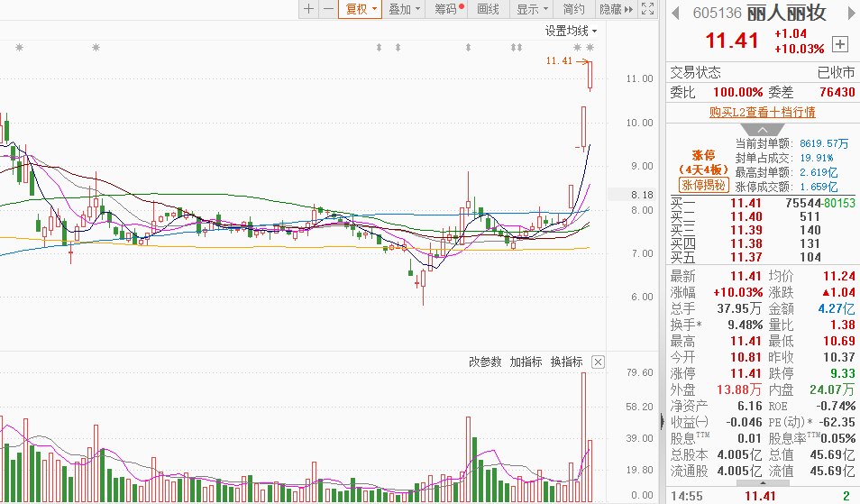Open the 复权 adjustment dropdown

click(x=361, y=9)
